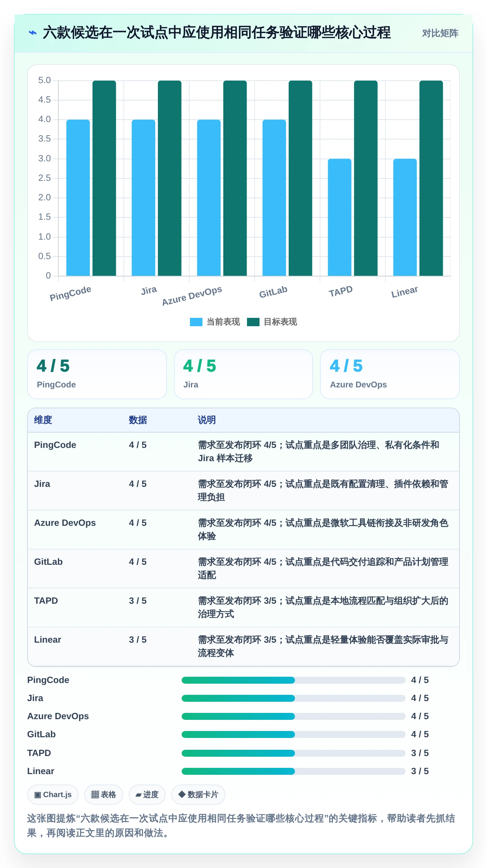The image size is (487, 868).
Task: Click the 当前表现 legend label
Action: point(223,322)
